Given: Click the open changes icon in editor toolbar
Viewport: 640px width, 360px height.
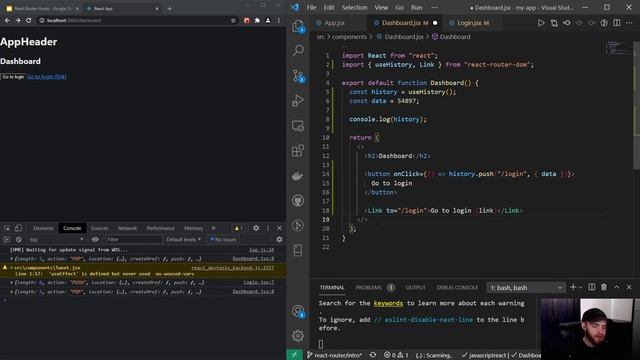Looking at the screenshot, I should [x=554, y=23].
